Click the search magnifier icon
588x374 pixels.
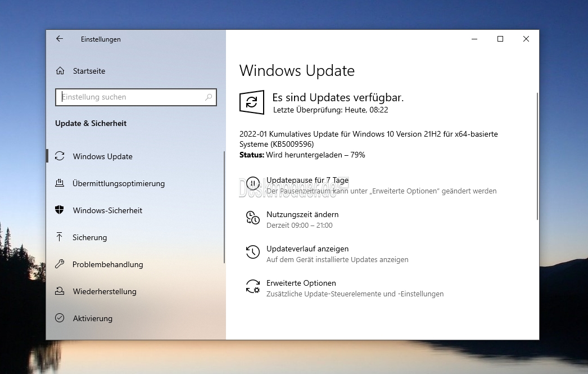[209, 97]
